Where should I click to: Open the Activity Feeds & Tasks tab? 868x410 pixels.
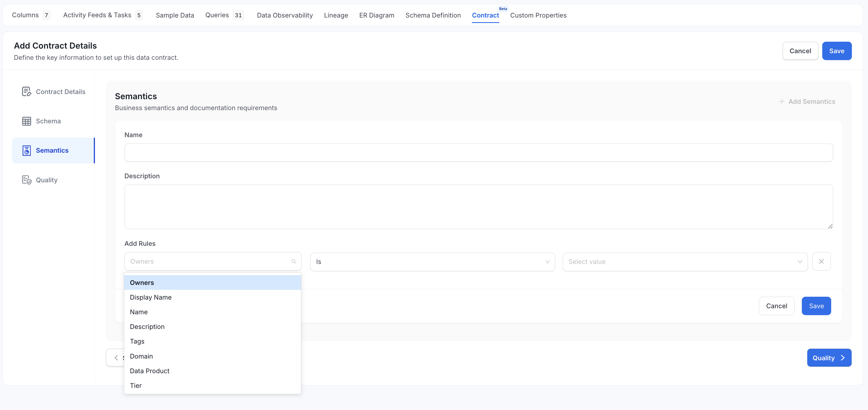pos(103,15)
